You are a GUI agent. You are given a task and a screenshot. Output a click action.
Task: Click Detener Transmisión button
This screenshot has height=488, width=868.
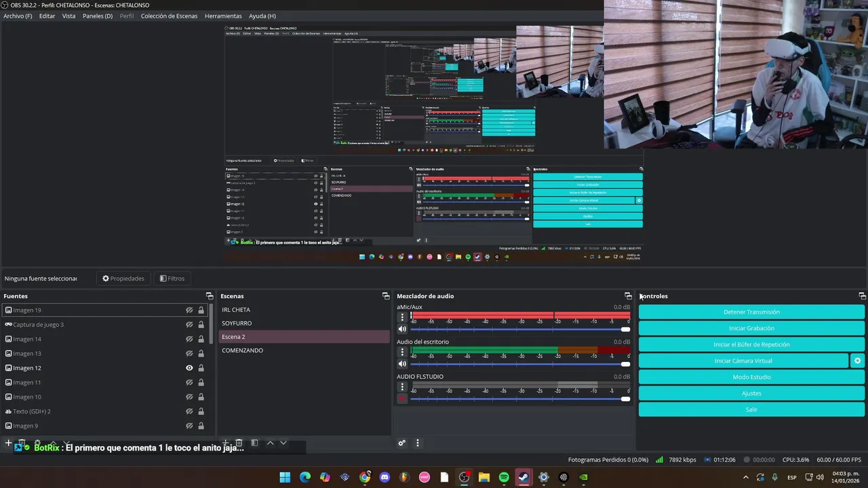tap(751, 312)
